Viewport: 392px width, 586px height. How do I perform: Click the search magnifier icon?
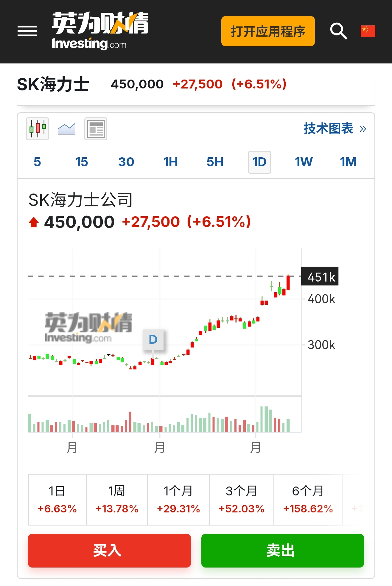click(x=339, y=31)
